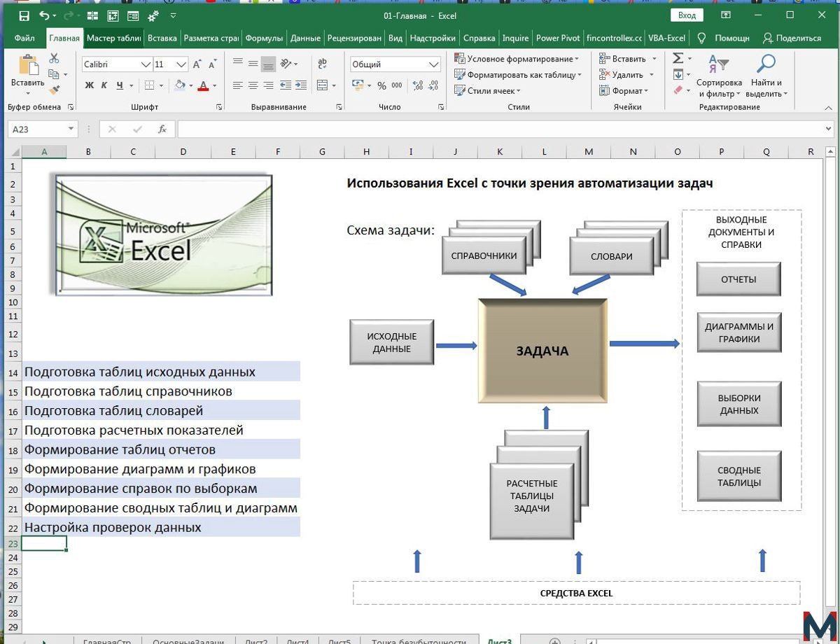Switch to the Формулы ribbon tab

(x=264, y=38)
